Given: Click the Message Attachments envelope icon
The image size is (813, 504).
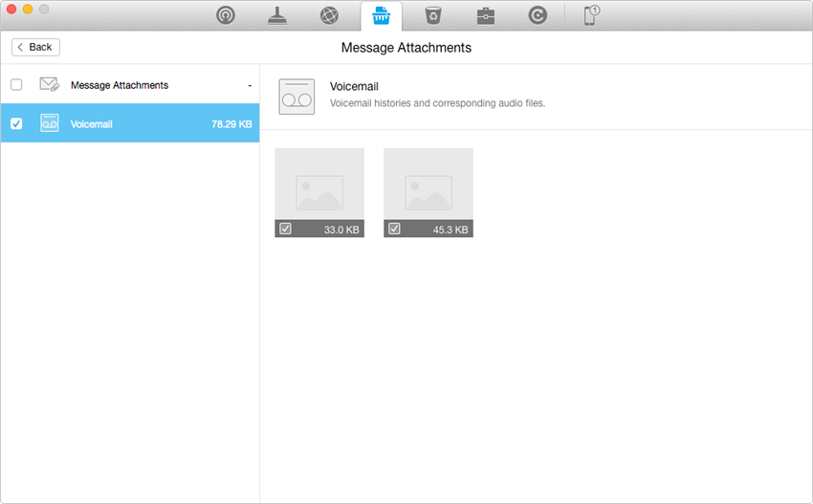Looking at the screenshot, I should tap(49, 84).
